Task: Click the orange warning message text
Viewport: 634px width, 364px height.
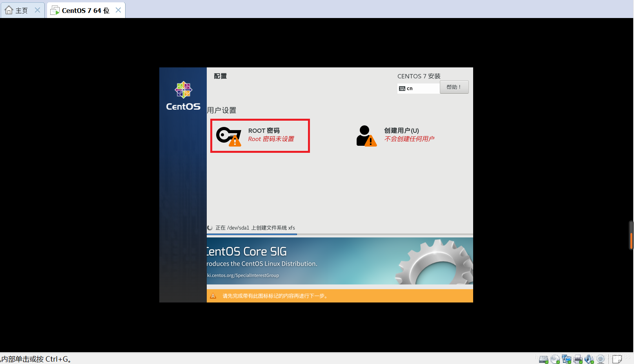Action: (x=276, y=296)
